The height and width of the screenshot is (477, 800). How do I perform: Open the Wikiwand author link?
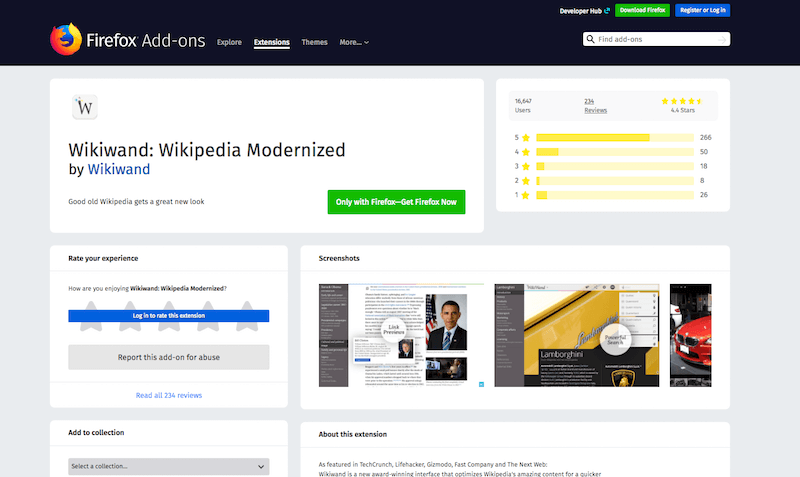pos(119,169)
